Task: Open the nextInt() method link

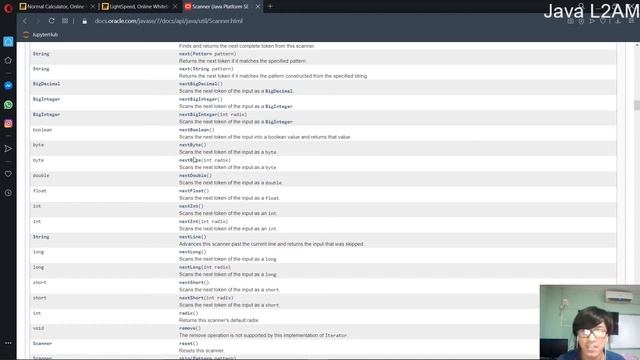Action: point(191,206)
